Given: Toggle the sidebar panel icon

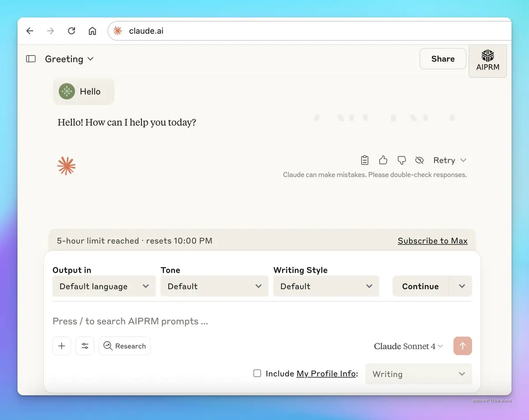Looking at the screenshot, I should [31, 59].
